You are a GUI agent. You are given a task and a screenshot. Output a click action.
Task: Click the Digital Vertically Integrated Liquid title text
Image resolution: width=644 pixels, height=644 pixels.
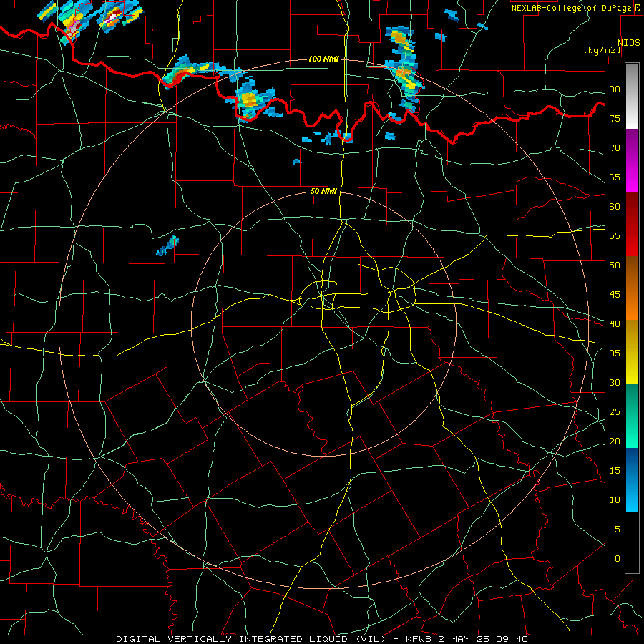point(250,639)
